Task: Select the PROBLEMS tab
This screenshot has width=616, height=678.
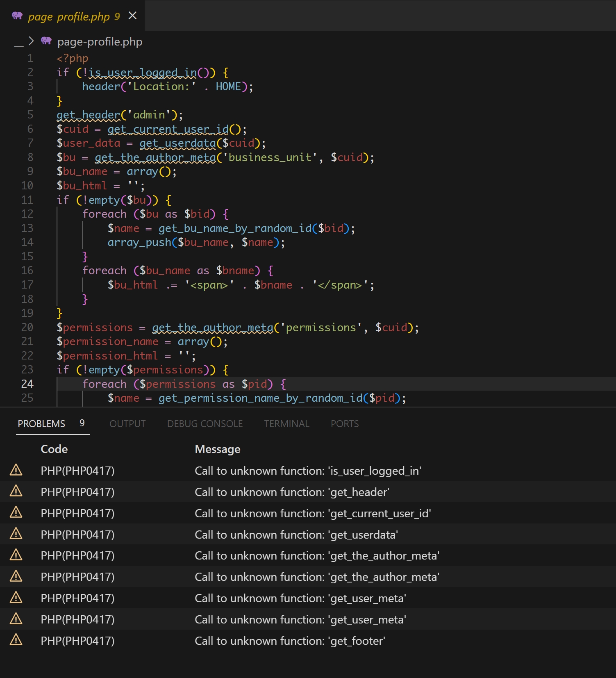Action: click(x=41, y=424)
